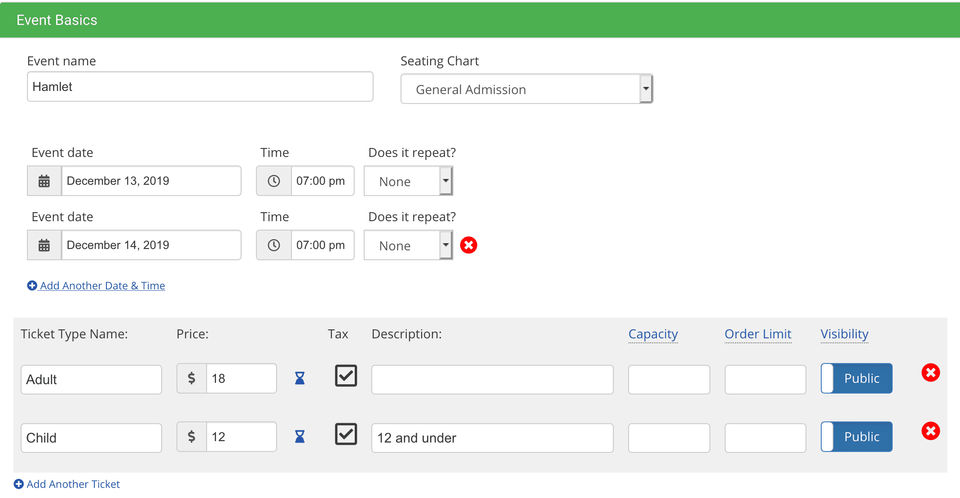960x498 pixels.
Task: Click hourglass icon next to Child price
Action: coord(300,437)
